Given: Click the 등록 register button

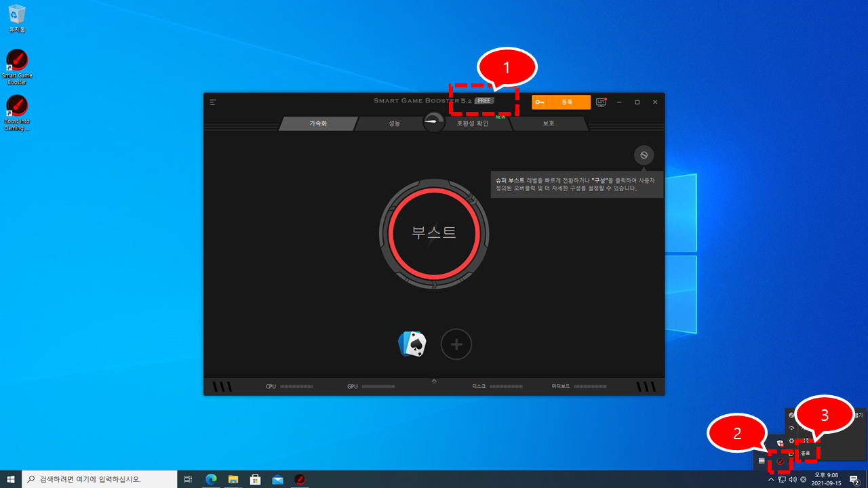Looking at the screenshot, I should coord(561,102).
